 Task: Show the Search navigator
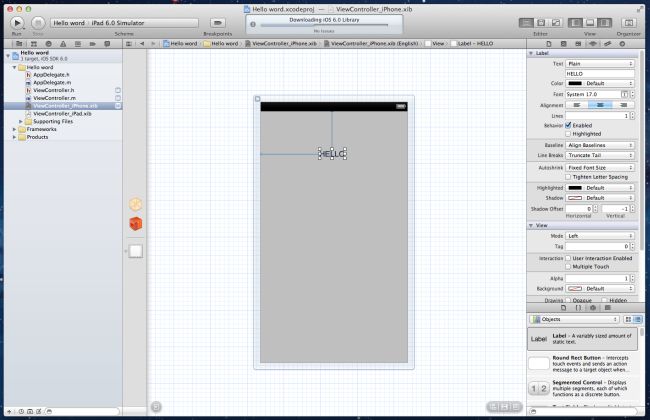pyautogui.click(x=49, y=44)
